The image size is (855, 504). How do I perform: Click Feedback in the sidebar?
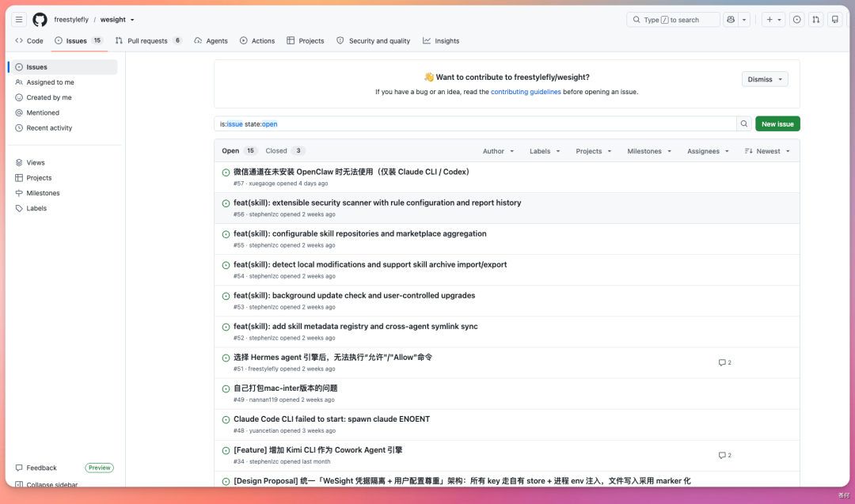[41, 468]
